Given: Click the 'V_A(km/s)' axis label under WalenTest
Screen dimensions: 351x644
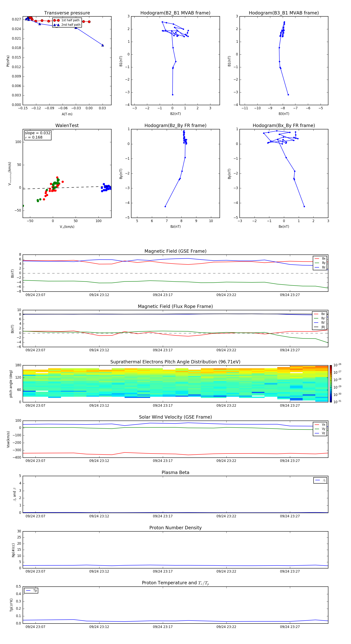Looking at the screenshot, I should (x=67, y=227).
